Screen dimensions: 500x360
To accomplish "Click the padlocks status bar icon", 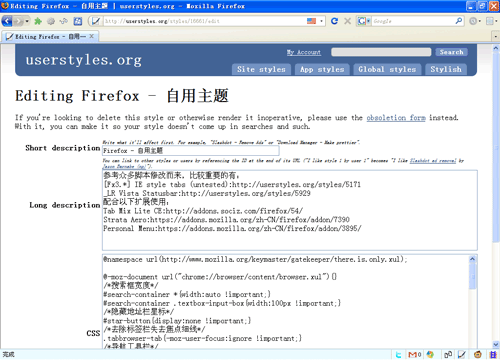I will click(448, 355).
